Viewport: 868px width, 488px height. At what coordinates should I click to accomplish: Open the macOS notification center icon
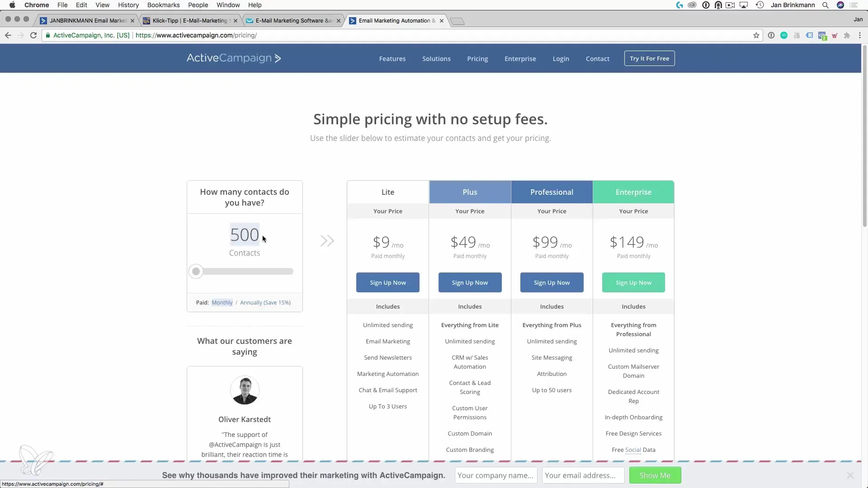pyautogui.click(x=854, y=5)
